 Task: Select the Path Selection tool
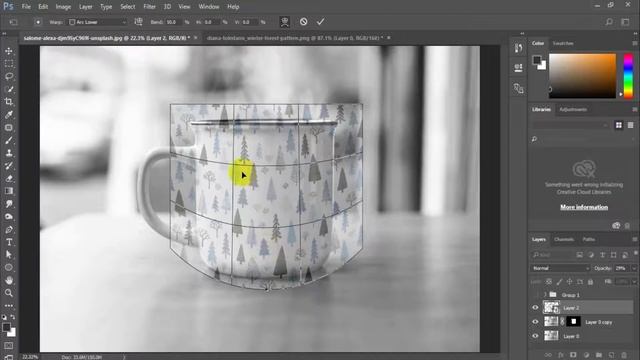pyautogui.click(x=9, y=255)
